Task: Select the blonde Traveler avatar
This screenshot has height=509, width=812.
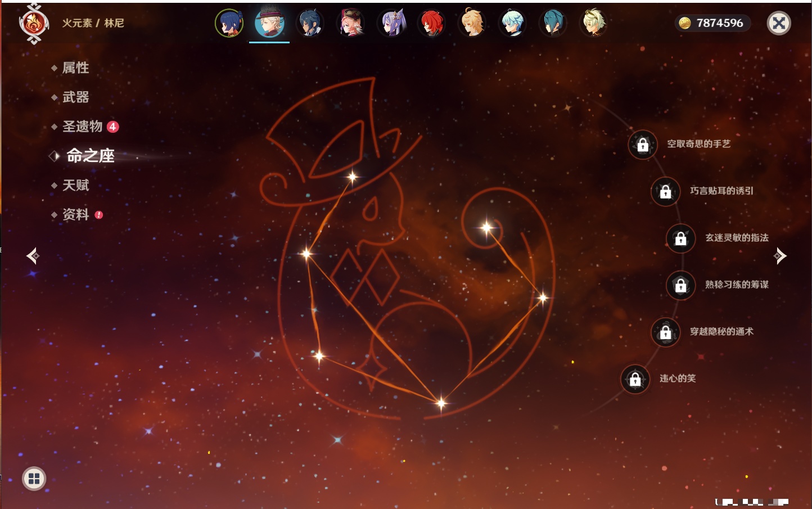Action: (472, 23)
